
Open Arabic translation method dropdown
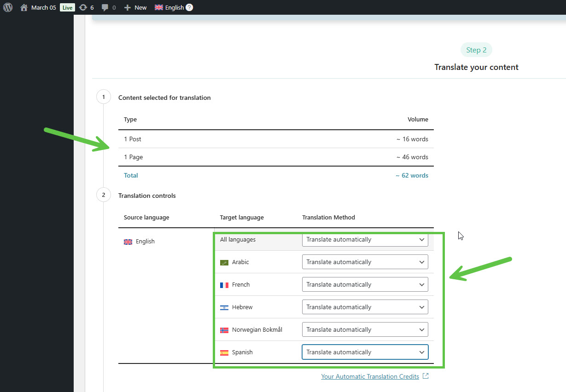365,262
